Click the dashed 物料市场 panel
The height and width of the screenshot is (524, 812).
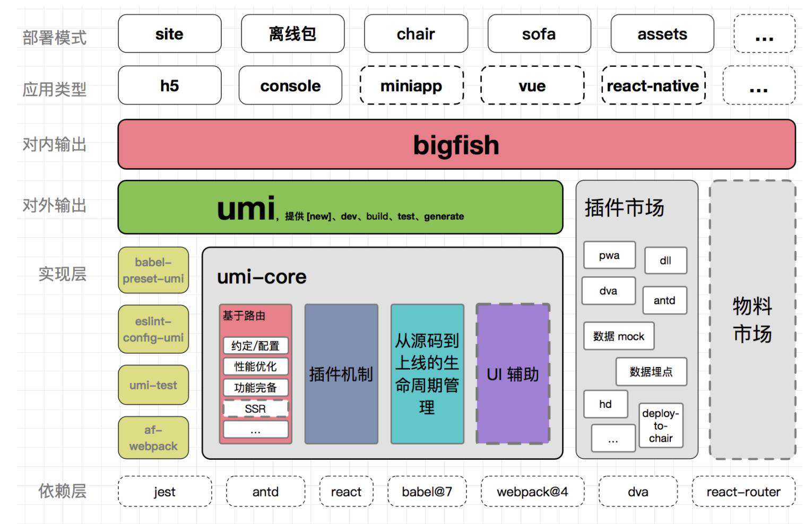753,320
